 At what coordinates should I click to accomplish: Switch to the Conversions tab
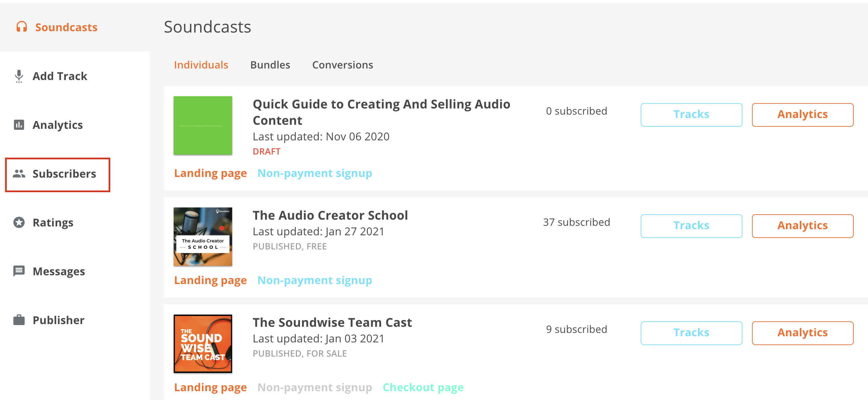pos(343,65)
